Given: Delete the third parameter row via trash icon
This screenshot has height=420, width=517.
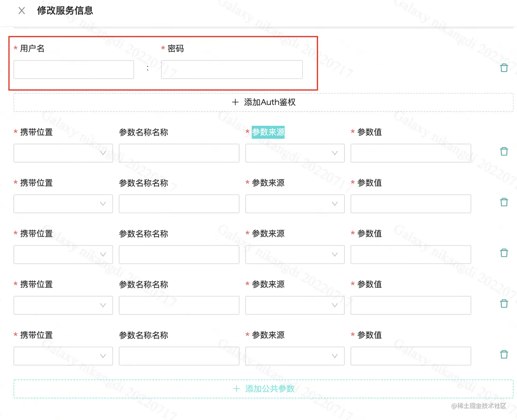Looking at the screenshot, I should [504, 253].
